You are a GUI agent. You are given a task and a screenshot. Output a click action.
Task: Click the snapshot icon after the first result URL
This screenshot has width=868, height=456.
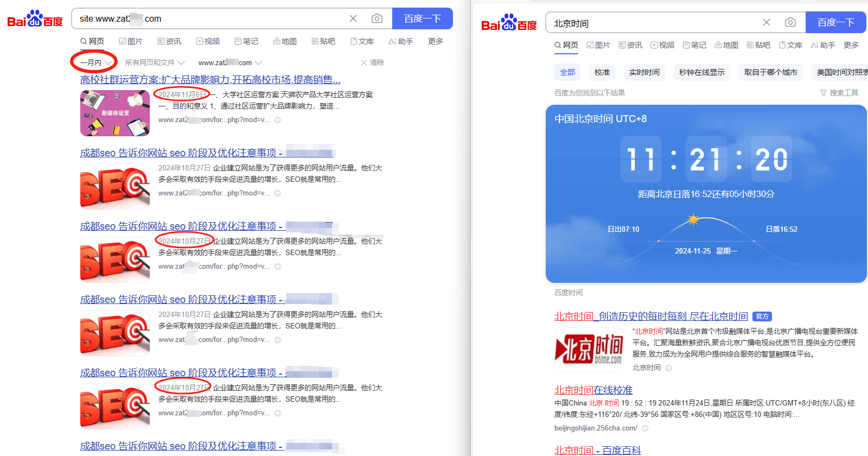coord(278,120)
